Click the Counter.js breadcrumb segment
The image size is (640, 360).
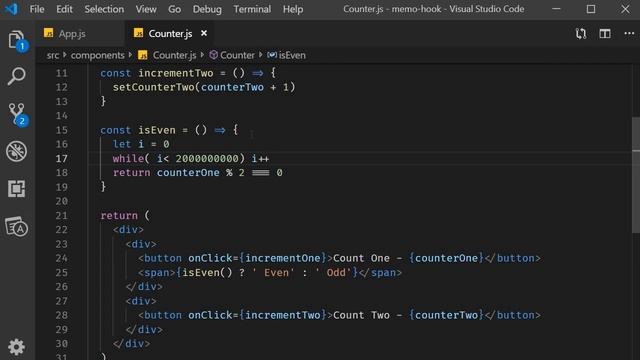click(x=168, y=55)
